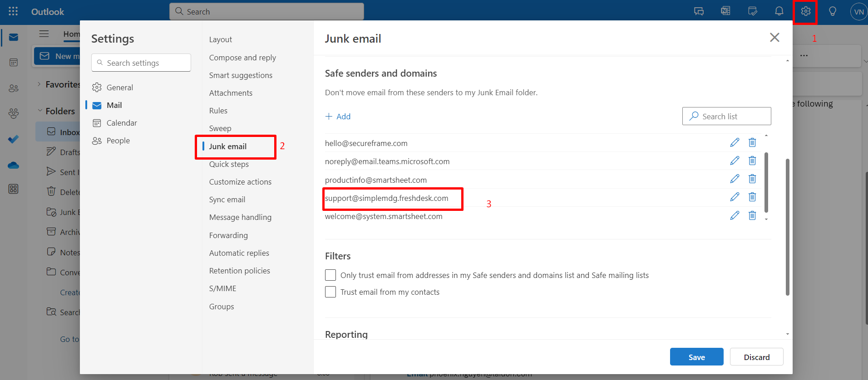This screenshot has width=868, height=380.
Task: Click the Outlook top Search box
Action: click(x=266, y=11)
